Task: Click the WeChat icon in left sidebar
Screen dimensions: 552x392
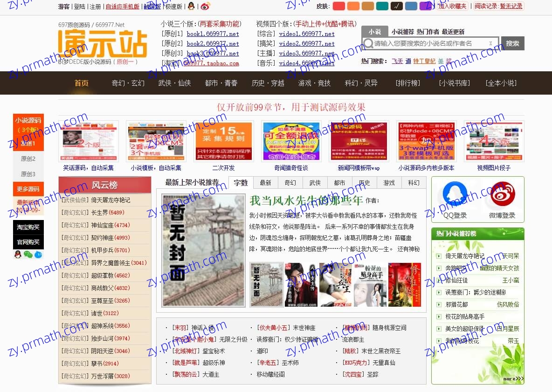Action: pos(28,254)
